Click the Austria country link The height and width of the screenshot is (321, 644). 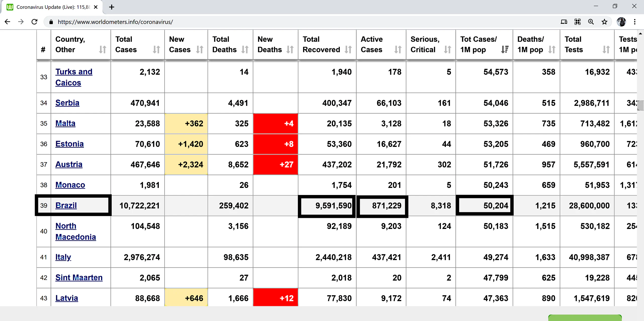point(69,165)
